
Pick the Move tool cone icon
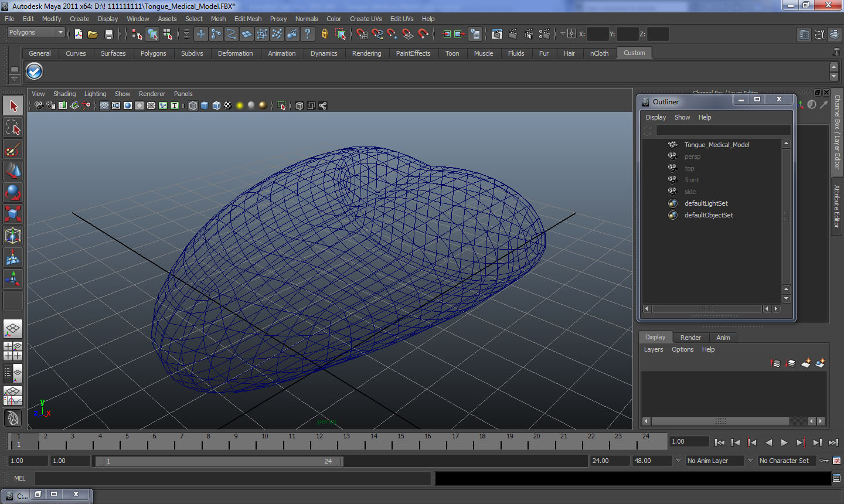13,171
